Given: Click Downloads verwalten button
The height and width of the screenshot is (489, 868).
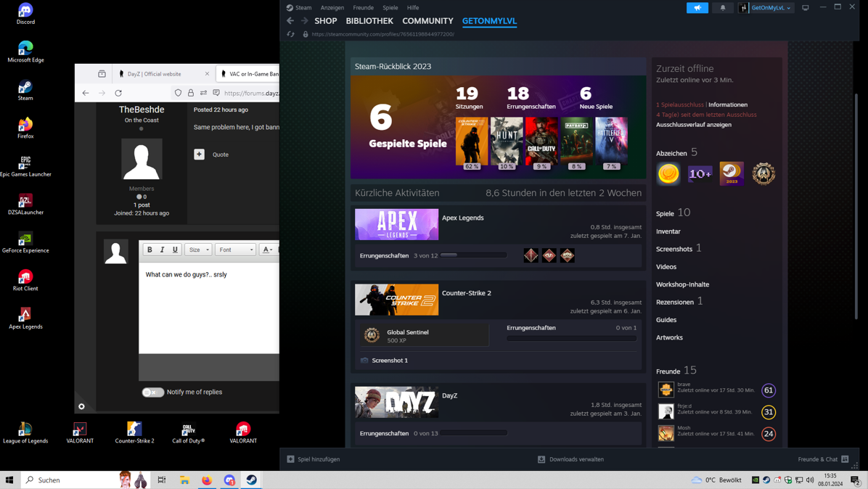Looking at the screenshot, I should [x=570, y=459].
